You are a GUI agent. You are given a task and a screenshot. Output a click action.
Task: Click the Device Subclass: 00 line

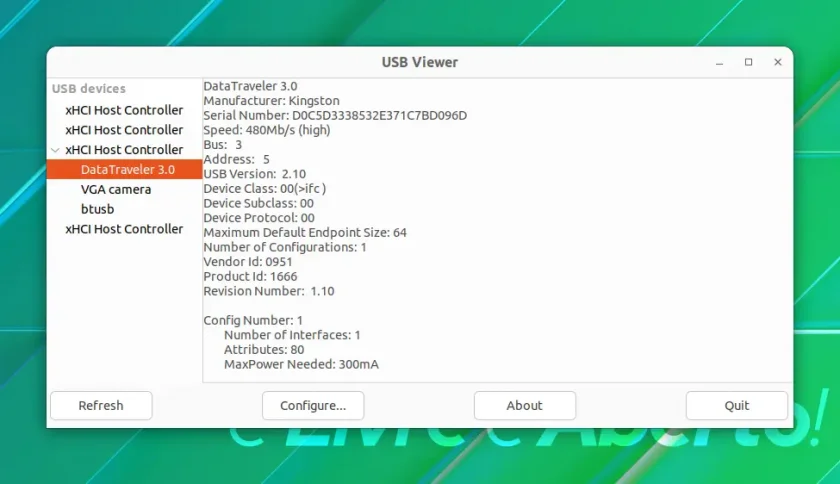click(x=258, y=203)
